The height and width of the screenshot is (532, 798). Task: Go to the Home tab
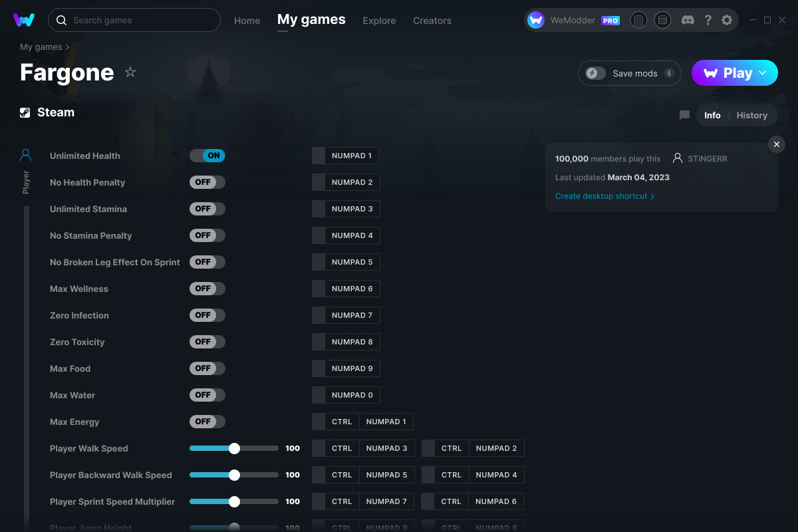247,21
